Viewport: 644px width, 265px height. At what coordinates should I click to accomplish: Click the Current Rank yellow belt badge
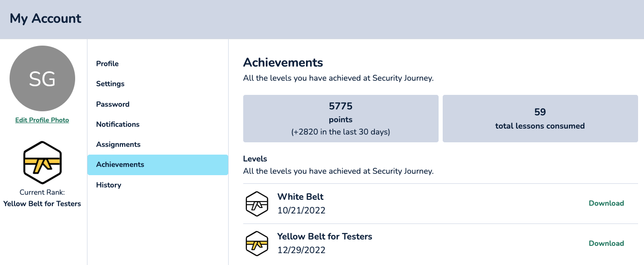pos(42,163)
